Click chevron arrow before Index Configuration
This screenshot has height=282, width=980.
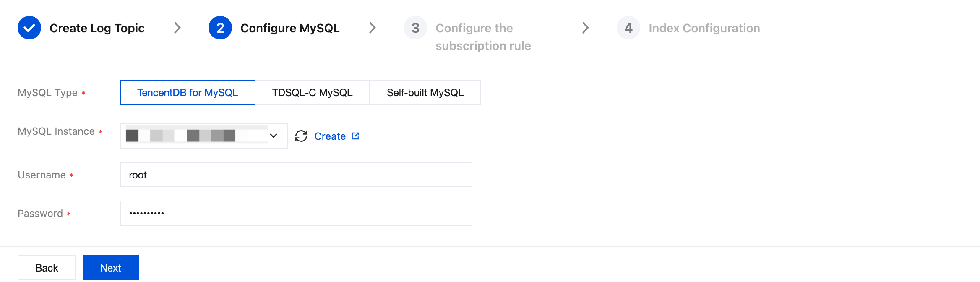(586, 28)
